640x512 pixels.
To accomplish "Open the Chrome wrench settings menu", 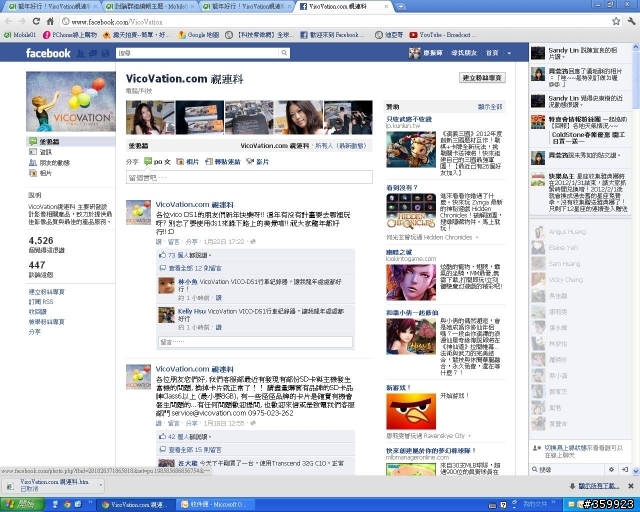I will pos(631,21).
